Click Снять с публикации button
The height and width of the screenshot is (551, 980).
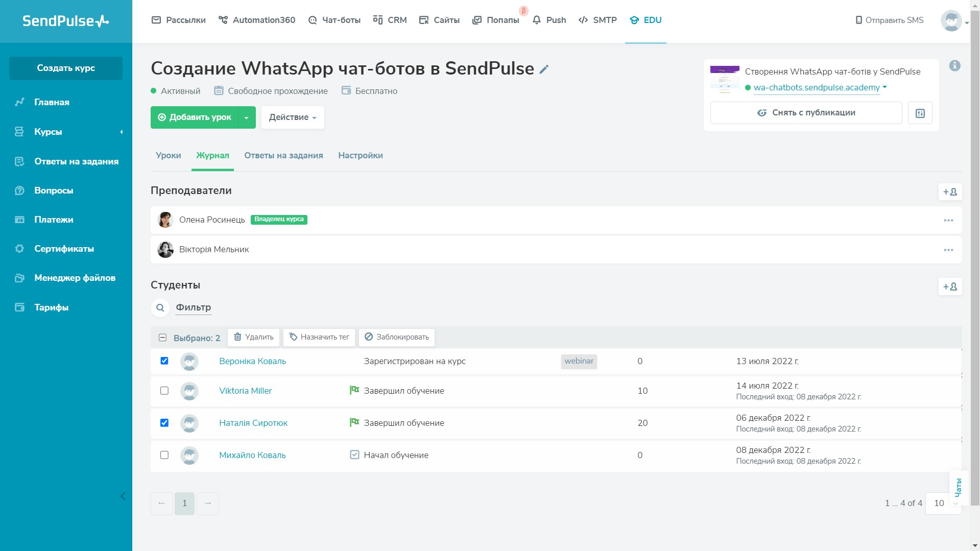tap(806, 113)
